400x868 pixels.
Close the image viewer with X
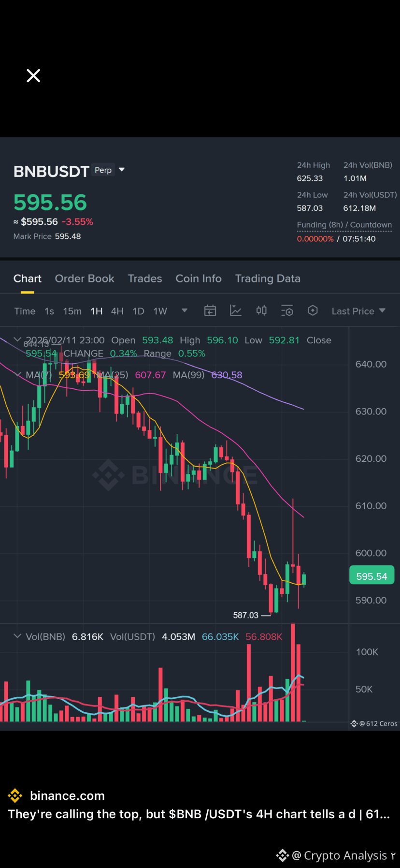(33, 75)
